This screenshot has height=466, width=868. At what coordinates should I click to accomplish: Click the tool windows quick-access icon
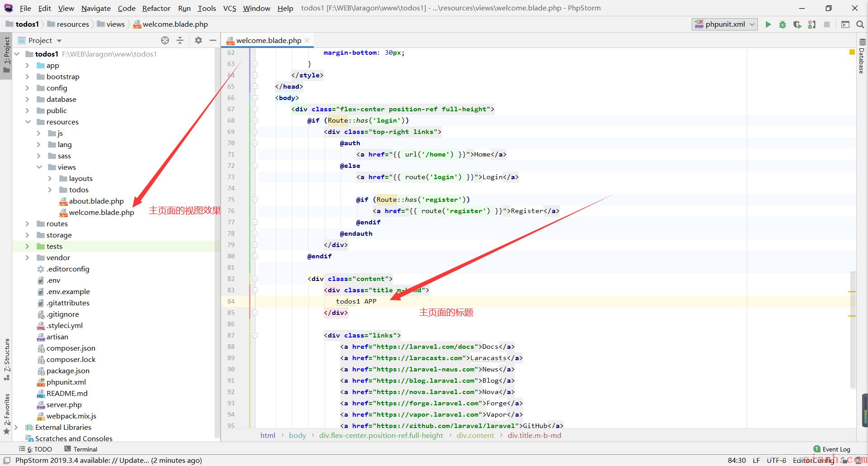[7, 460]
